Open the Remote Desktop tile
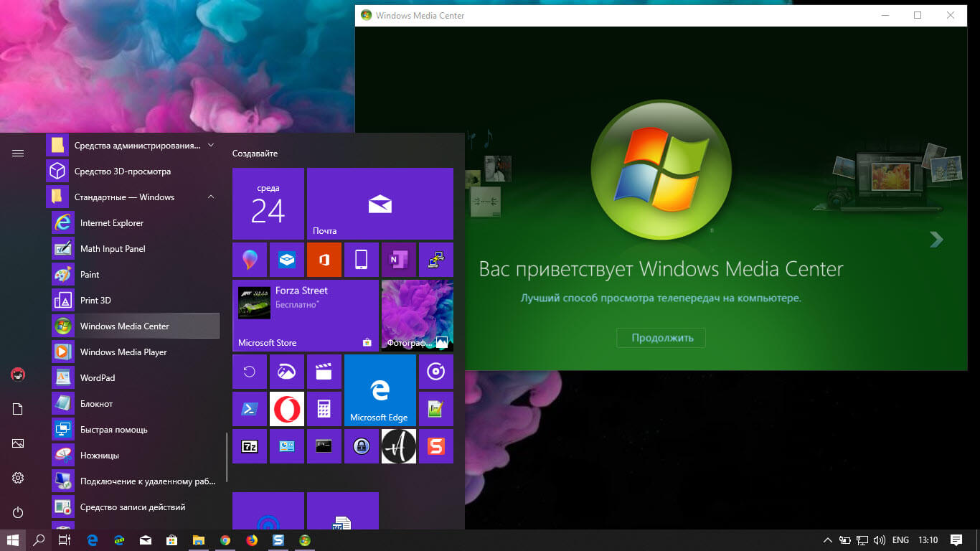Image resolution: width=980 pixels, height=551 pixels. pos(436,260)
